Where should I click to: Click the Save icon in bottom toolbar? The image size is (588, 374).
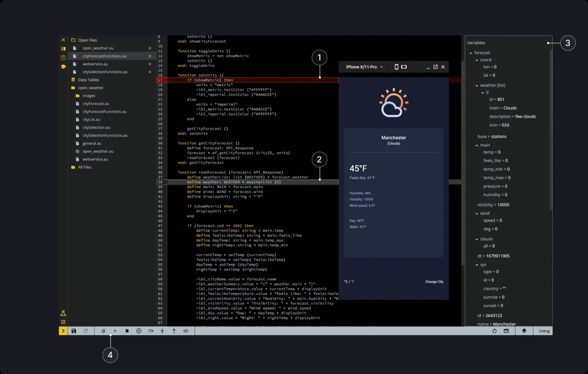(74, 331)
